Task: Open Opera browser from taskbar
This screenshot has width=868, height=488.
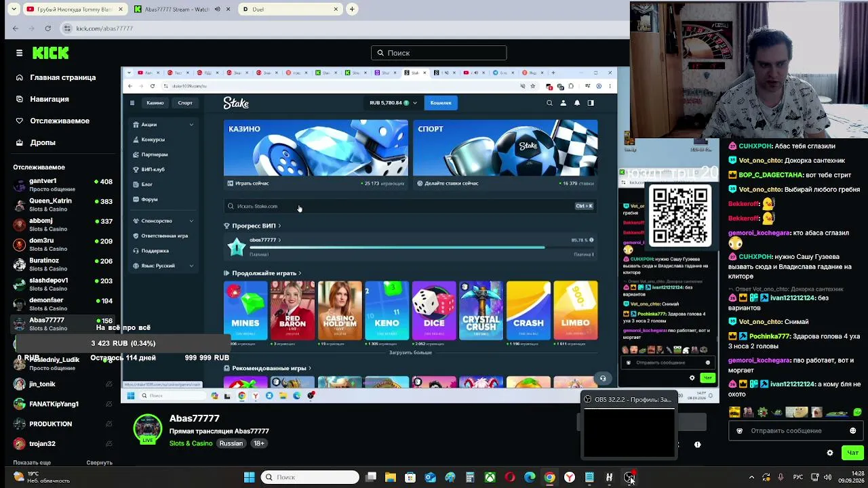Action: [x=510, y=477]
